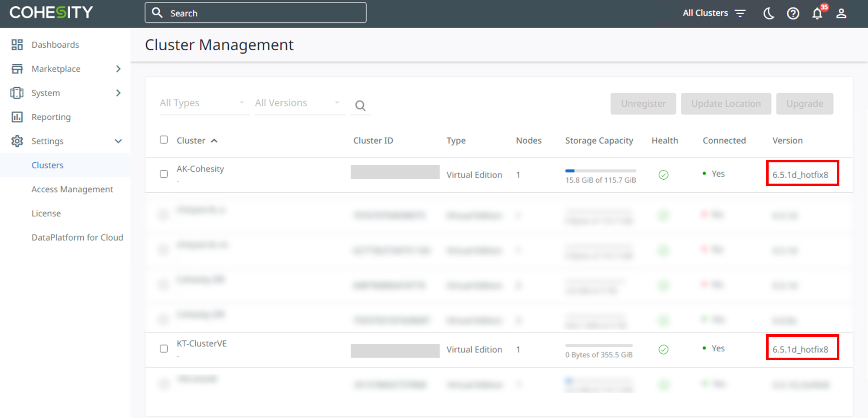Open Access Management
The image size is (868, 418).
coord(72,189)
